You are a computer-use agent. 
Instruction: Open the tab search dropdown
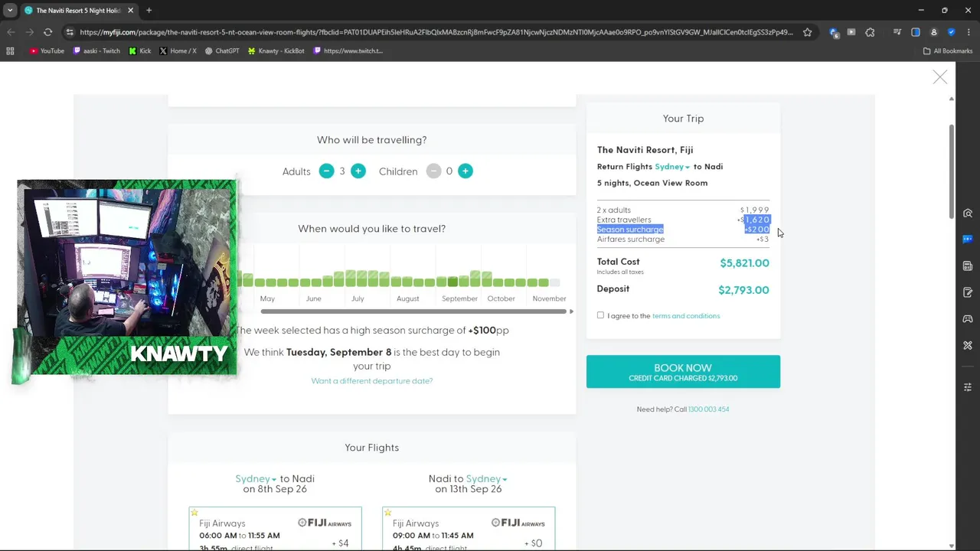coord(10,11)
